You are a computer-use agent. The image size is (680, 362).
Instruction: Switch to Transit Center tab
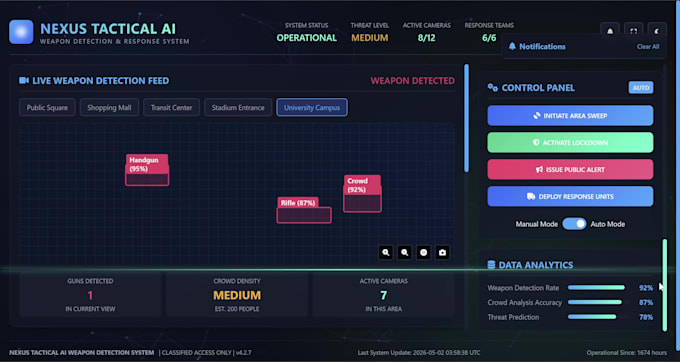click(171, 108)
